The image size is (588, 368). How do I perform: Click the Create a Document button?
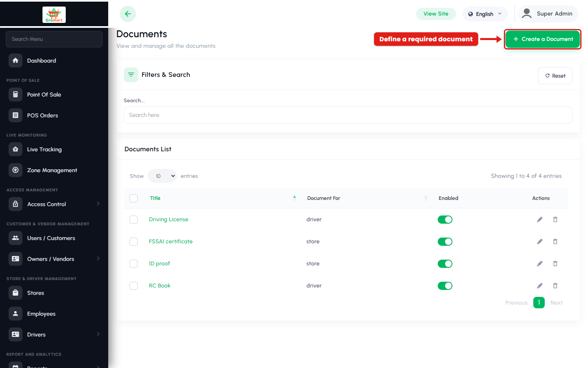click(x=543, y=39)
